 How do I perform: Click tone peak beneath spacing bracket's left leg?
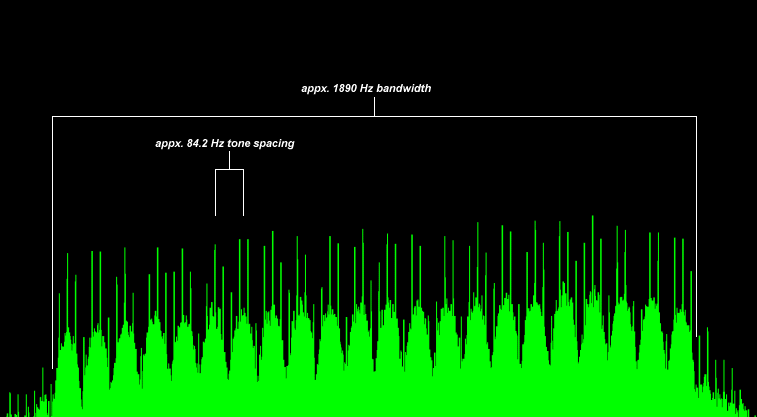click(x=214, y=330)
